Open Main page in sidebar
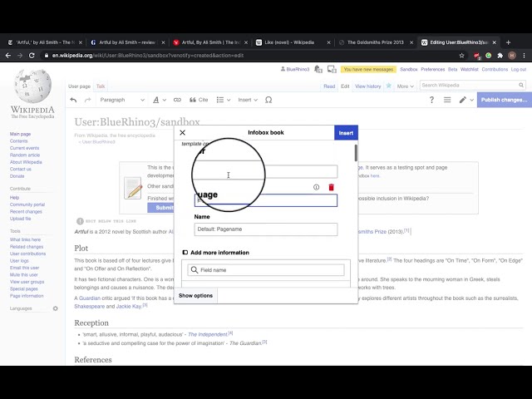 pyautogui.click(x=20, y=134)
